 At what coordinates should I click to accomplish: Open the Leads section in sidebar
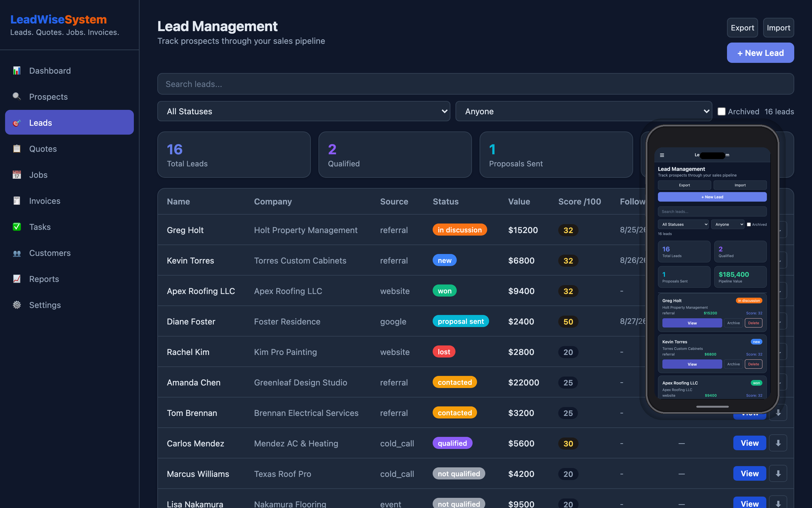(69, 123)
